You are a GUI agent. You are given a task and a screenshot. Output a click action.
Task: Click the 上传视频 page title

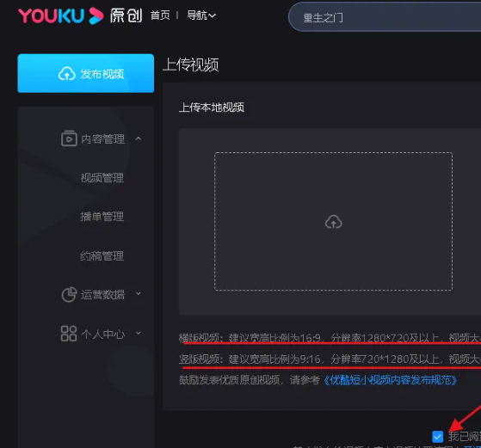(x=190, y=64)
